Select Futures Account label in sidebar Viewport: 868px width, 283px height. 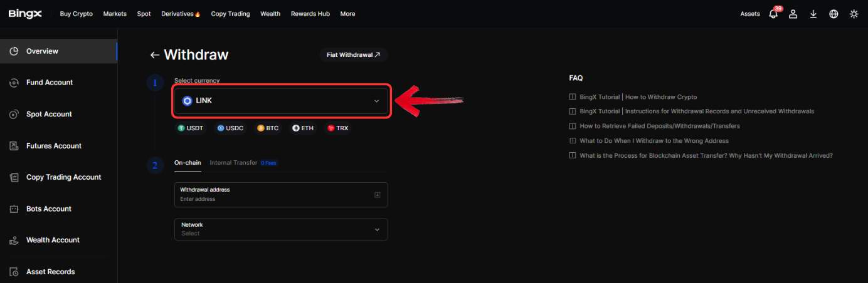pos(54,146)
